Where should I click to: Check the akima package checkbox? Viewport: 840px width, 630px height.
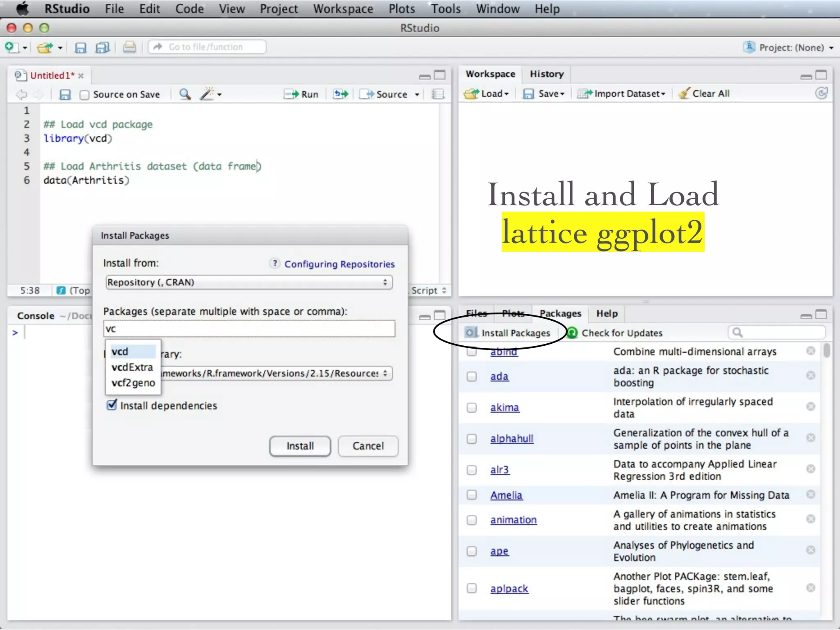tap(472, 408)
